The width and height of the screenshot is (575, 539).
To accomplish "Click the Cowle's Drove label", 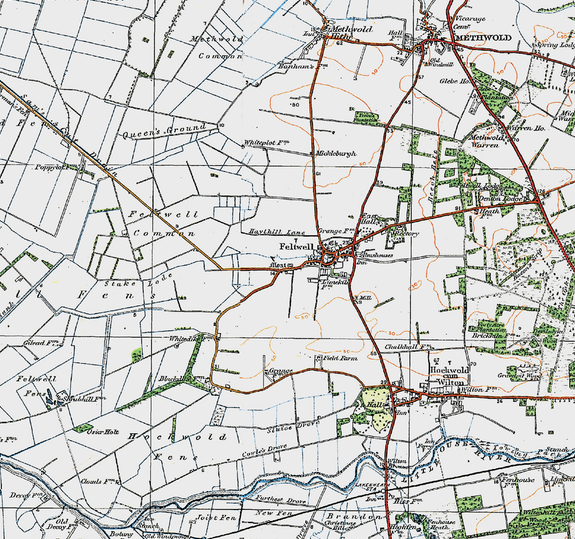I will [264, 451].
